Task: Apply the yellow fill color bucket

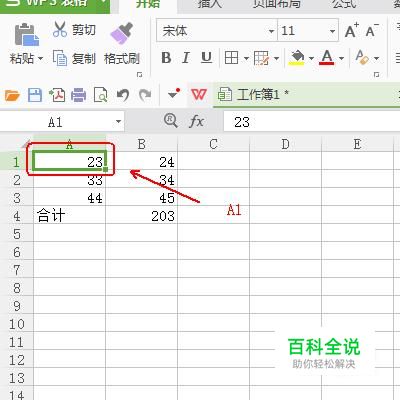Action: (x=297, y=58)
